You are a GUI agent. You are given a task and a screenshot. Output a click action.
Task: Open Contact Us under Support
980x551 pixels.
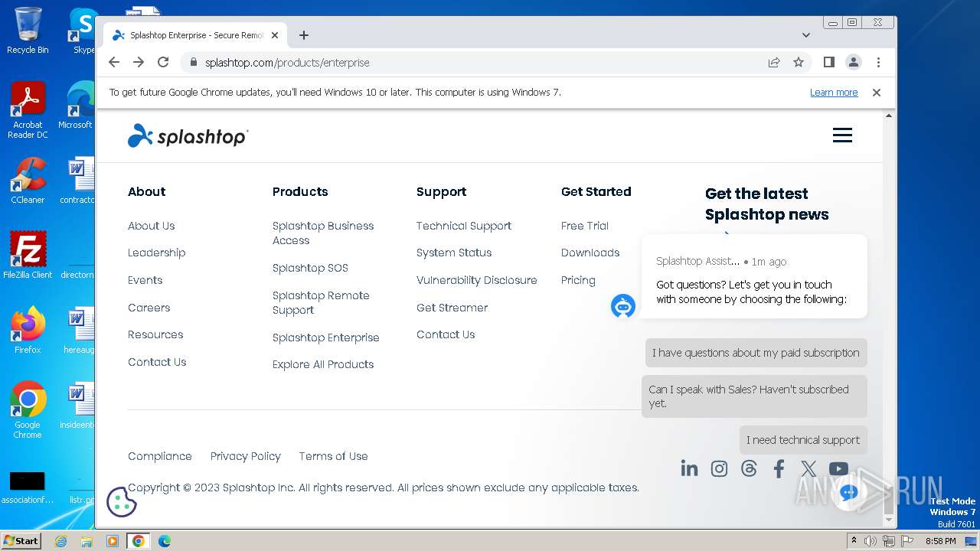pyautogui.click(x=446, y=334)
